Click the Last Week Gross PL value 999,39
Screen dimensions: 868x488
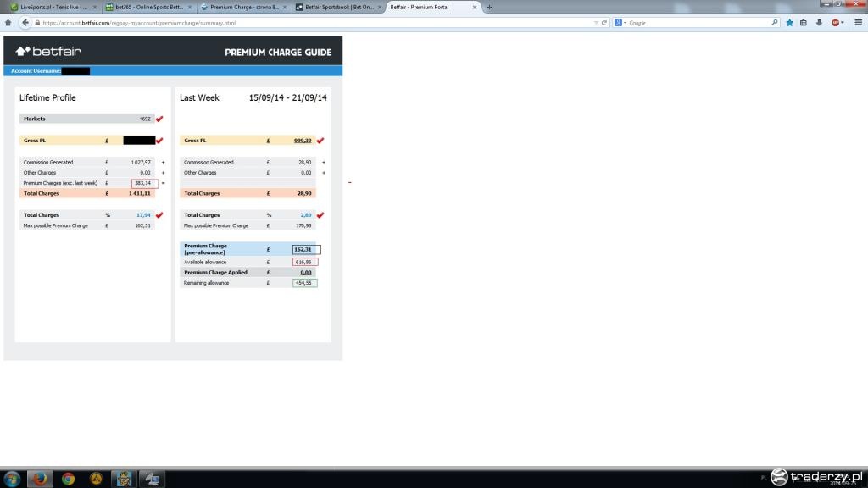click(303, 141)
